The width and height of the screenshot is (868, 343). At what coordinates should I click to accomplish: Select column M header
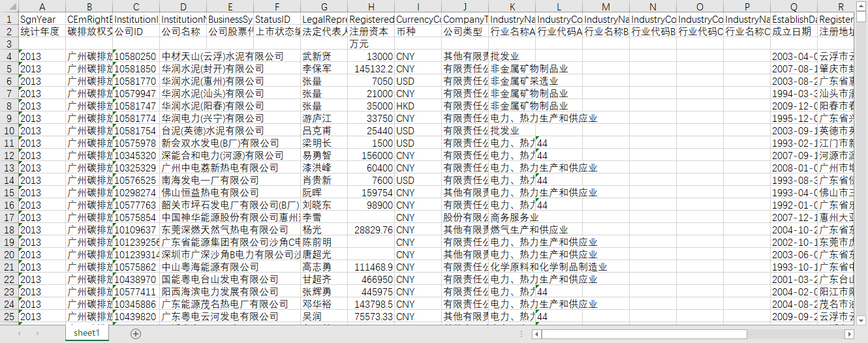tap(606, 6)
